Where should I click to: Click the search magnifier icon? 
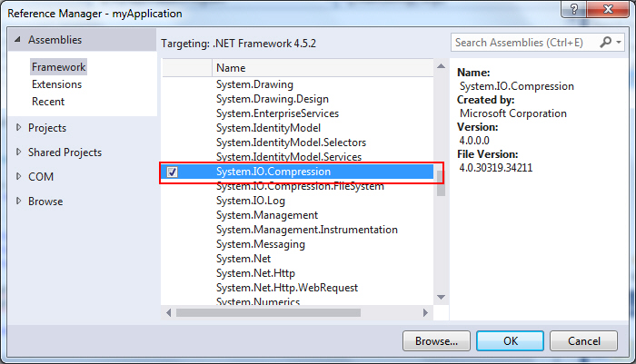click(x=607, y=43)
